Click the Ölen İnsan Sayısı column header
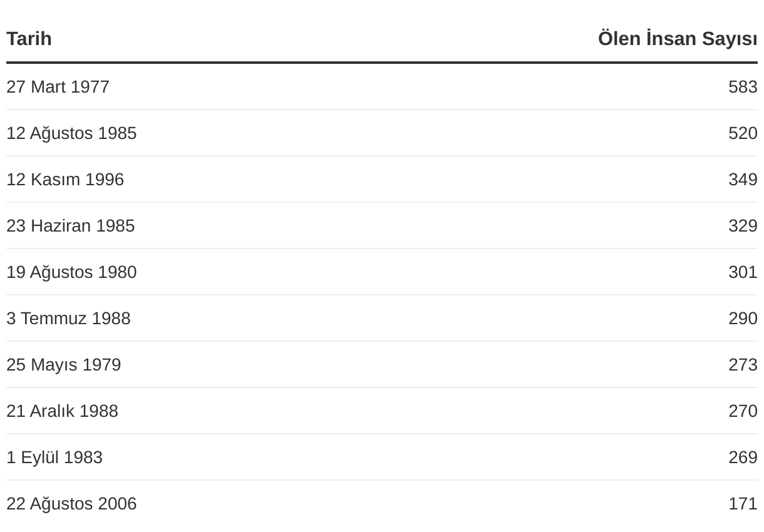Viewport: 764px width, 532px height. 677,39
